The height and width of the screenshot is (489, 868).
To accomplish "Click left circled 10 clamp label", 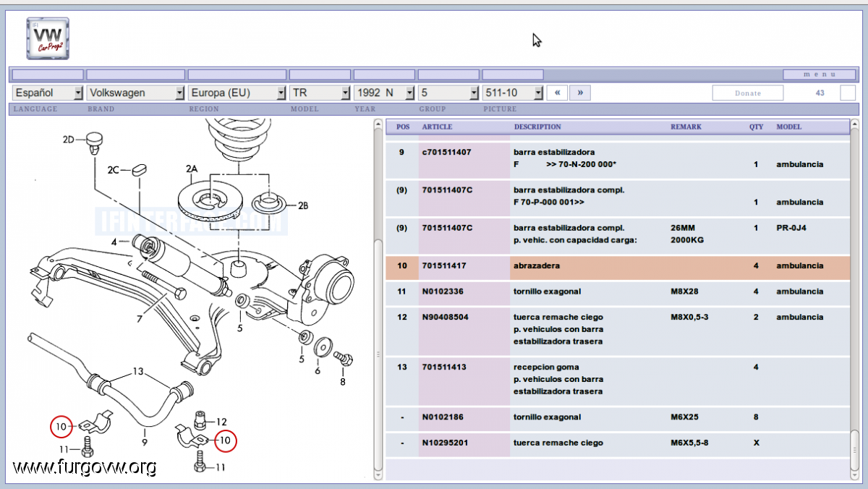I will (x=61, y=427).
